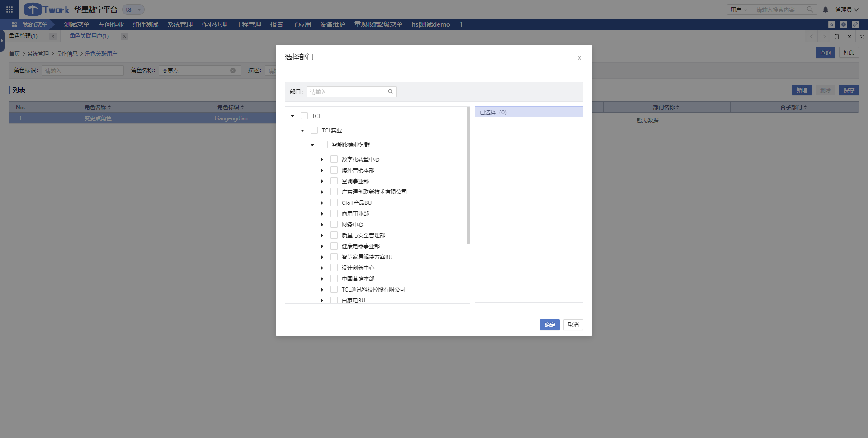Expand the 空调事业部 tree node
Screen dimensions: 868x438
322,181
